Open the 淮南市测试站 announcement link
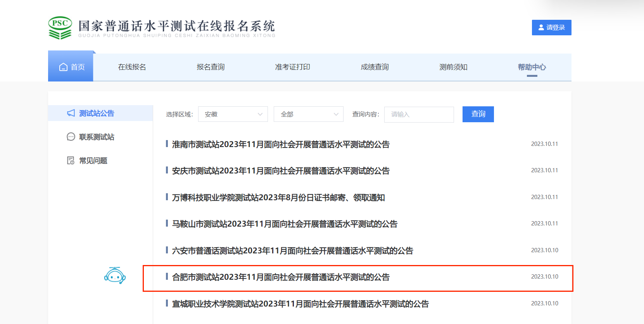644x324 pixels. [x=281, y=144]
